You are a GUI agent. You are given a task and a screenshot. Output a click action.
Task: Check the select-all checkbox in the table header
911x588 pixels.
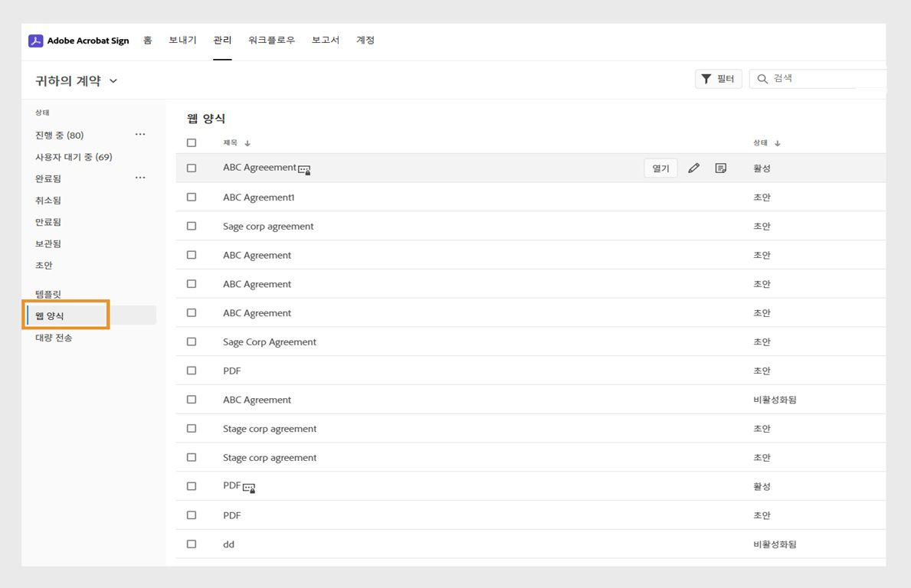tap(191, 142)
